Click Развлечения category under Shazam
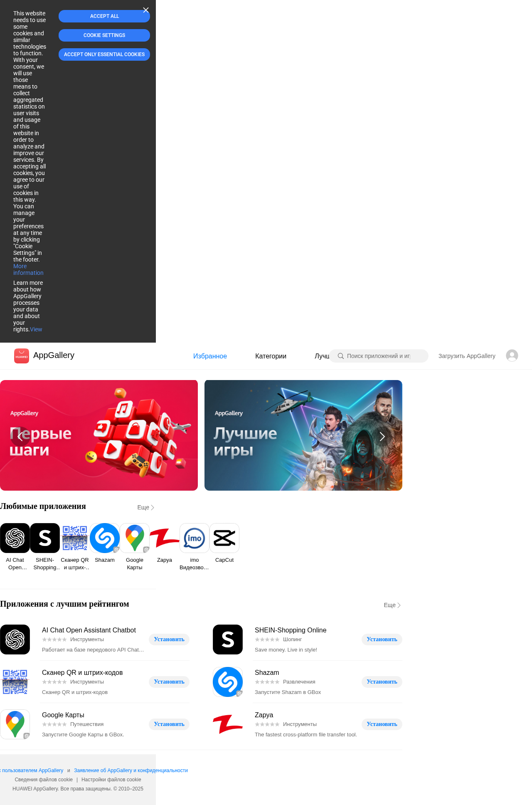This screenshot has height=805, width=532. click(x=299, y=682)
